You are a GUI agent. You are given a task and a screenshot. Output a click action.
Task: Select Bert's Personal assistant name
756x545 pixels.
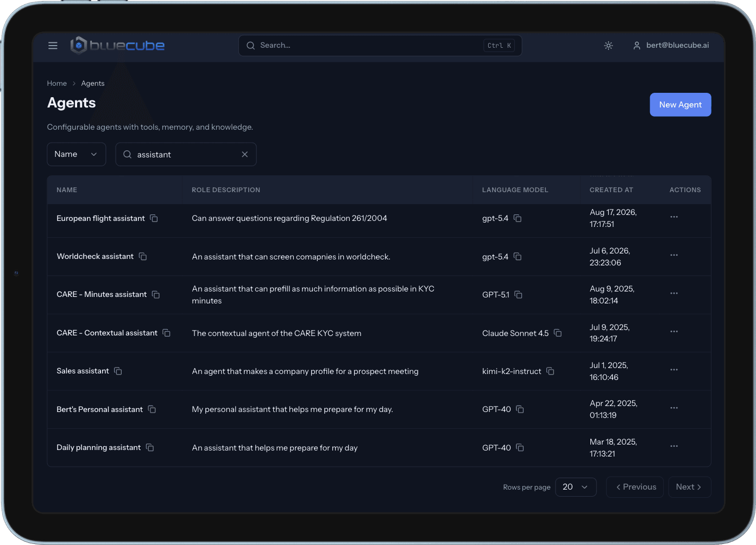point(99,409)
